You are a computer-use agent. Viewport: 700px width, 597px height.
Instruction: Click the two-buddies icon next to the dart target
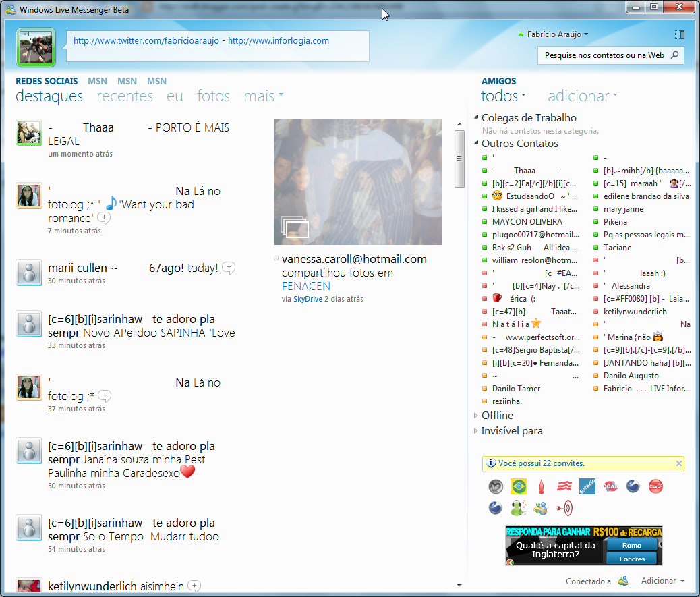coord(541,508)
